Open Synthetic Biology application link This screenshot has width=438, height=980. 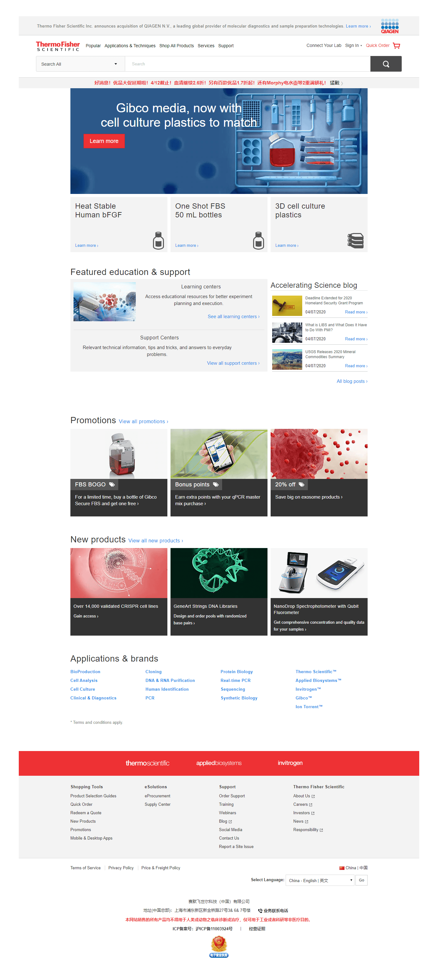pyautogui.click(x=239, y=698)
